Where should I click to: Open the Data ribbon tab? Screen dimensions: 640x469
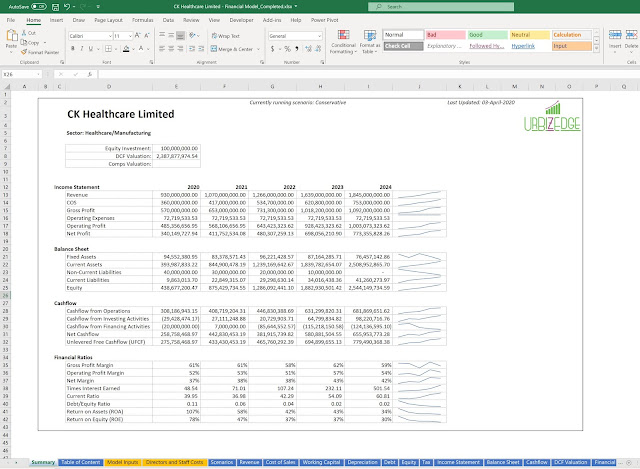pos(168,20)
